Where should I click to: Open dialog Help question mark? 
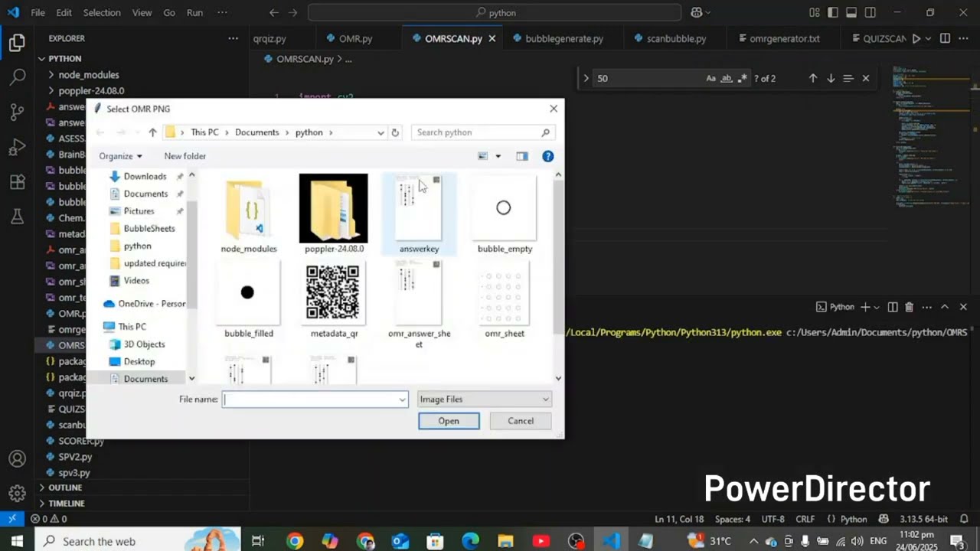(x=548, y=156)
